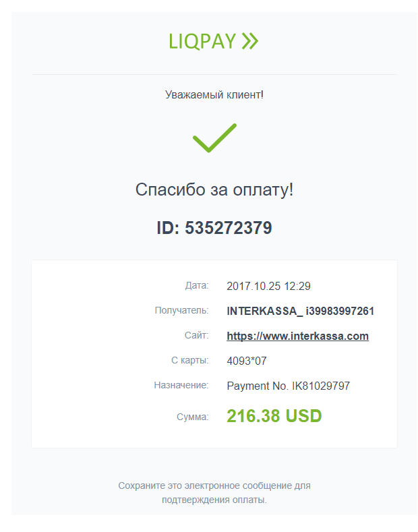Click the 216.38 USD amount
The width and height of the screenshot is (418, 532).
point(274,416)
